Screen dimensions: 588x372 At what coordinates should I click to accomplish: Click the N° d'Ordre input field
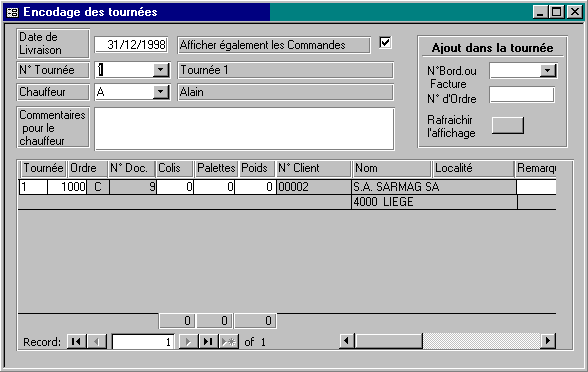[522, 94]
